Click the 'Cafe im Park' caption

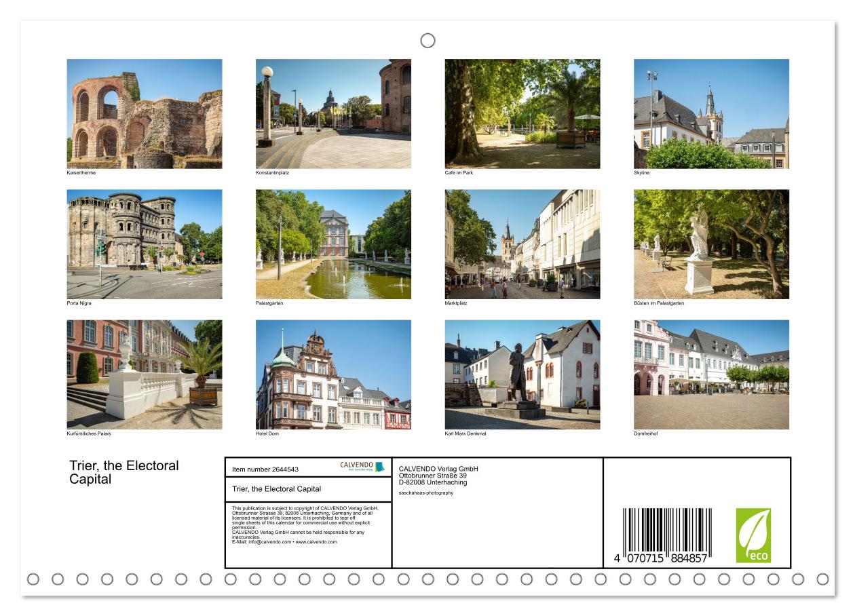tap(459, 173)
